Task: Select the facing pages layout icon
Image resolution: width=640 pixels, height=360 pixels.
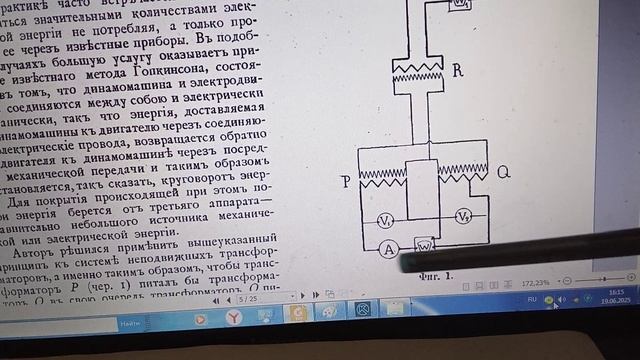Action: pos(494,285)
